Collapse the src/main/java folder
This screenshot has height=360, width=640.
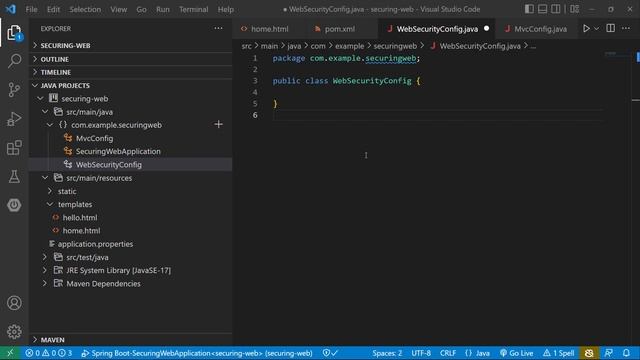point(45,111)
